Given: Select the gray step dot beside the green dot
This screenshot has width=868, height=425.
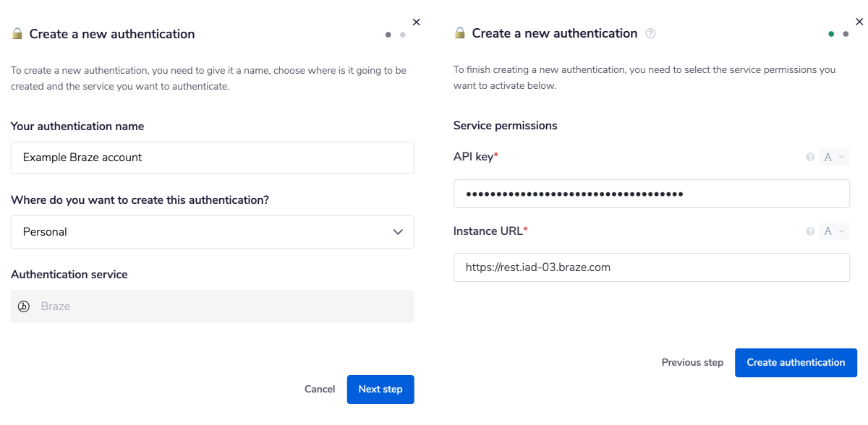Looking at the screenshot, I should (x=846, y=33).
